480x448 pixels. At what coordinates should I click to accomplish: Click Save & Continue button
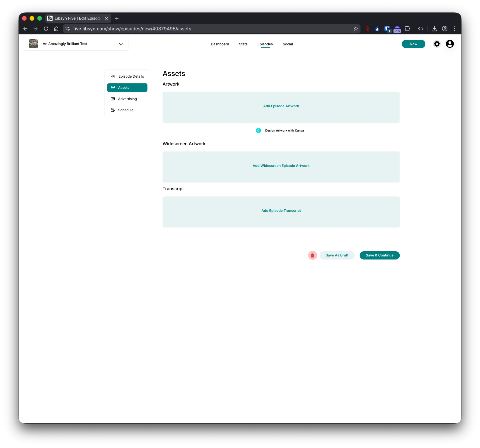[379, 255]
